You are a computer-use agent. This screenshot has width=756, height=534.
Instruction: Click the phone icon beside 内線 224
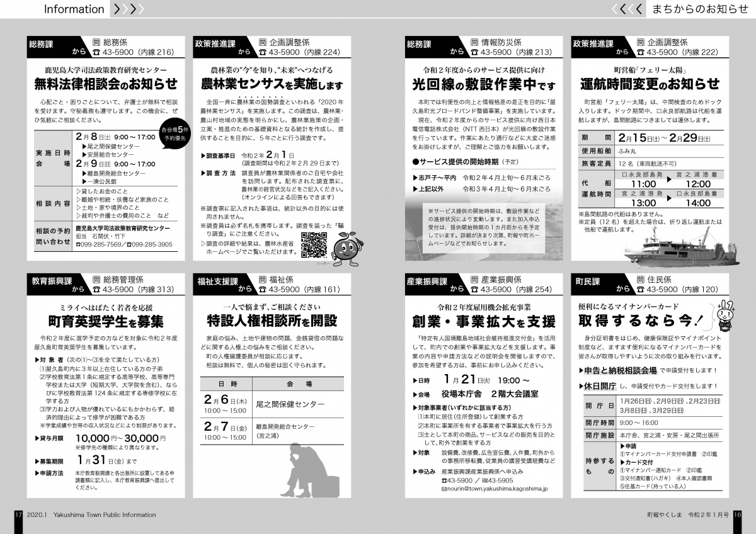(263, 53)
